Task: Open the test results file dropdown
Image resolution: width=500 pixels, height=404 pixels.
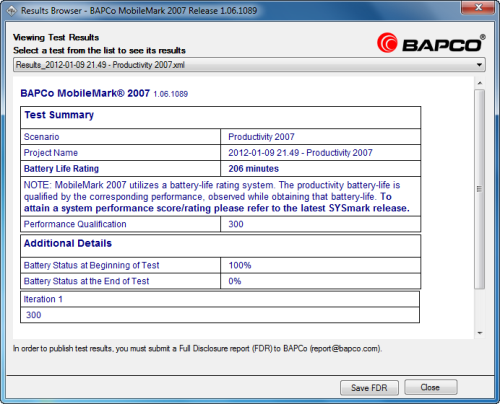Action: pyautogui.click(x=249, y=65)
